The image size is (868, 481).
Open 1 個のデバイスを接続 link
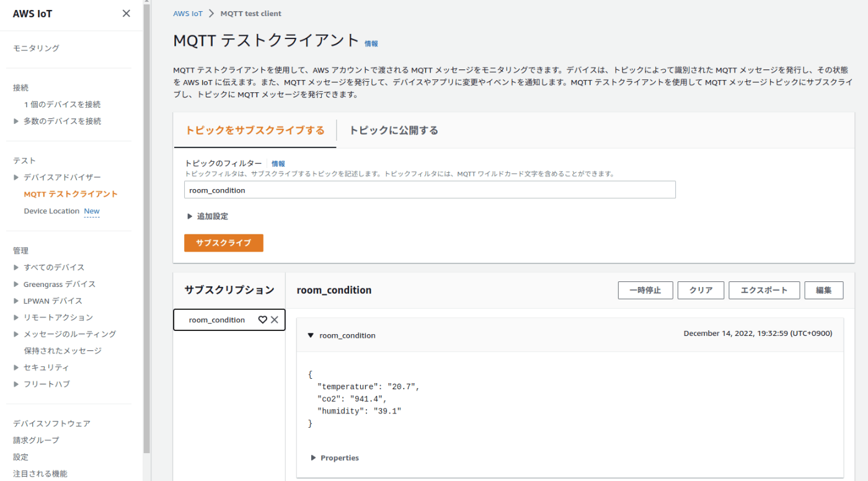click(62, 105)
